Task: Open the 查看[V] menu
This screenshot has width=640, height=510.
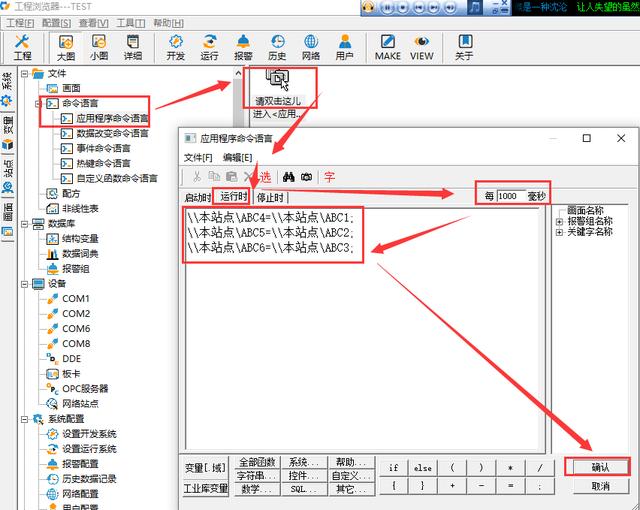Action: click(x=93, y=23)
